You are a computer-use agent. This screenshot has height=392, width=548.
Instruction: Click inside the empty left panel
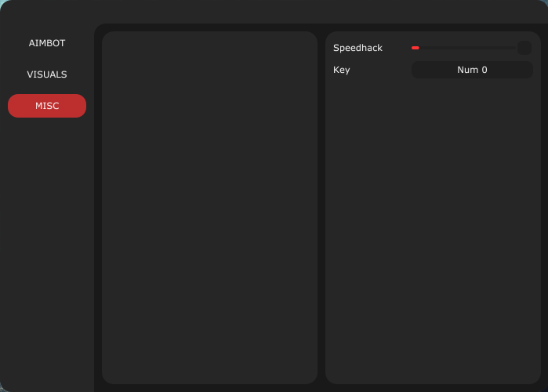click(209, 196)
